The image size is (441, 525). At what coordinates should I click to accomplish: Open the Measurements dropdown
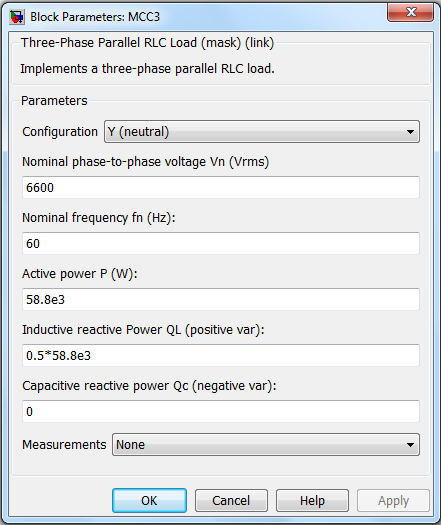pos(266,445)
